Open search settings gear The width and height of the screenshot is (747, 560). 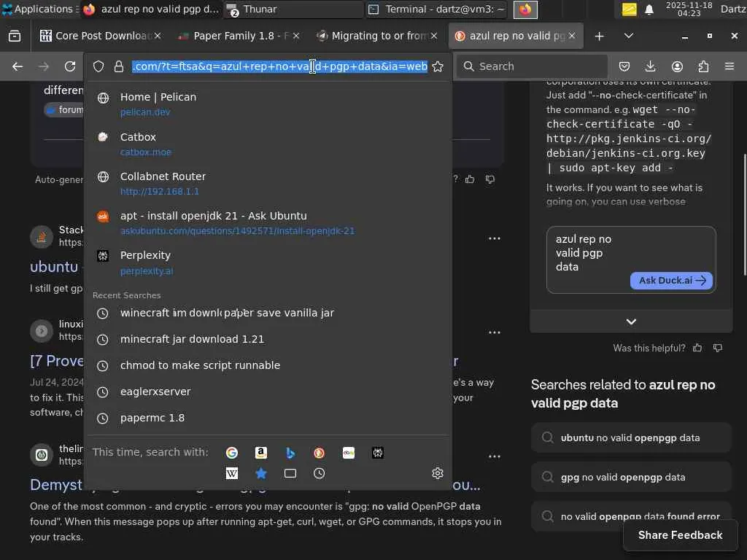pos(438,473)
